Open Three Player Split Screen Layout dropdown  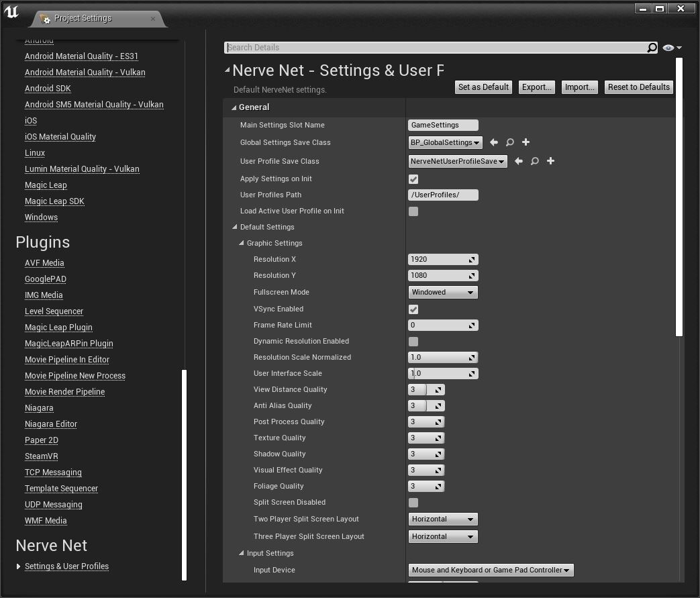click(x=443, y=536)
